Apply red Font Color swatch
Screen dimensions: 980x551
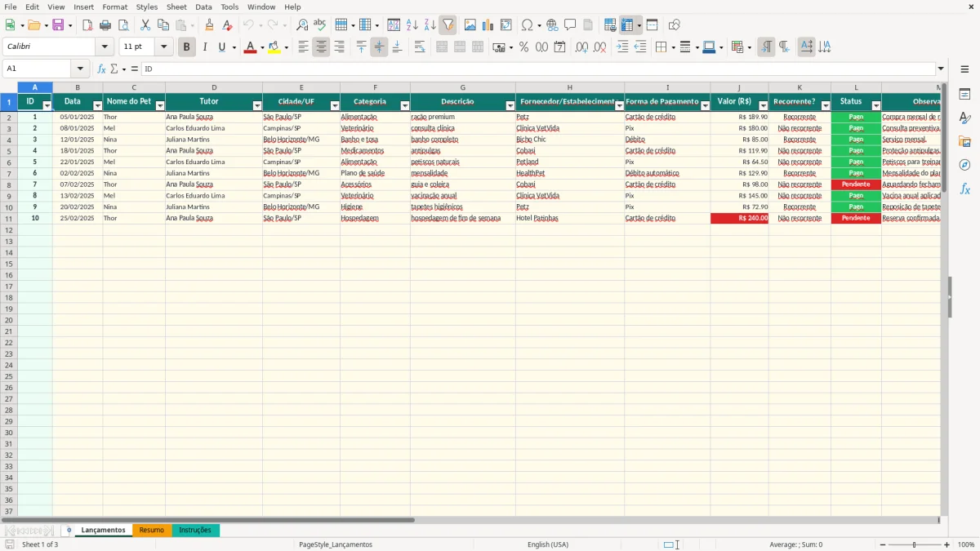[x=250, y=47]
